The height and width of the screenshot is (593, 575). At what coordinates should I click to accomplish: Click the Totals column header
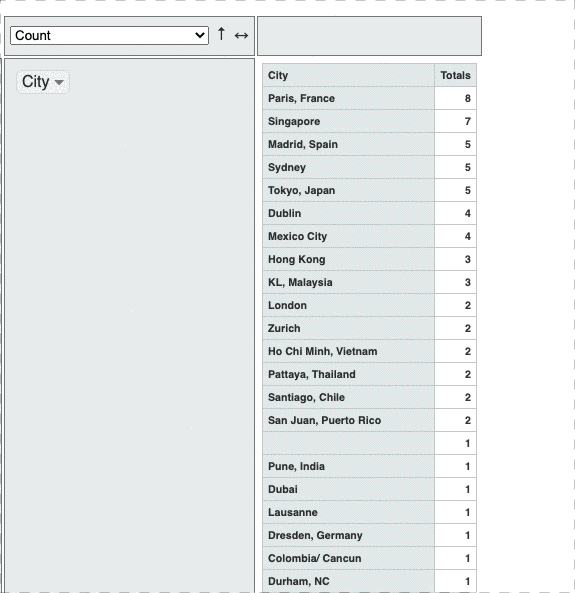455,75
